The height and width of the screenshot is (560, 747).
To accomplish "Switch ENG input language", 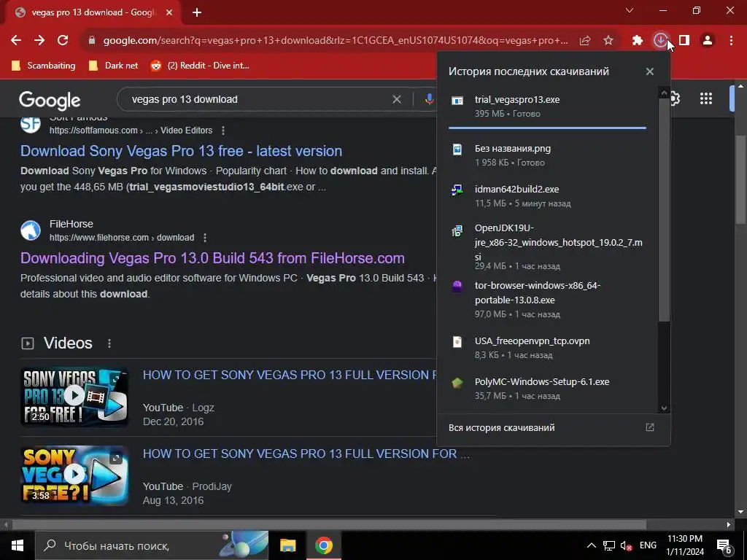I will (648, 545).
